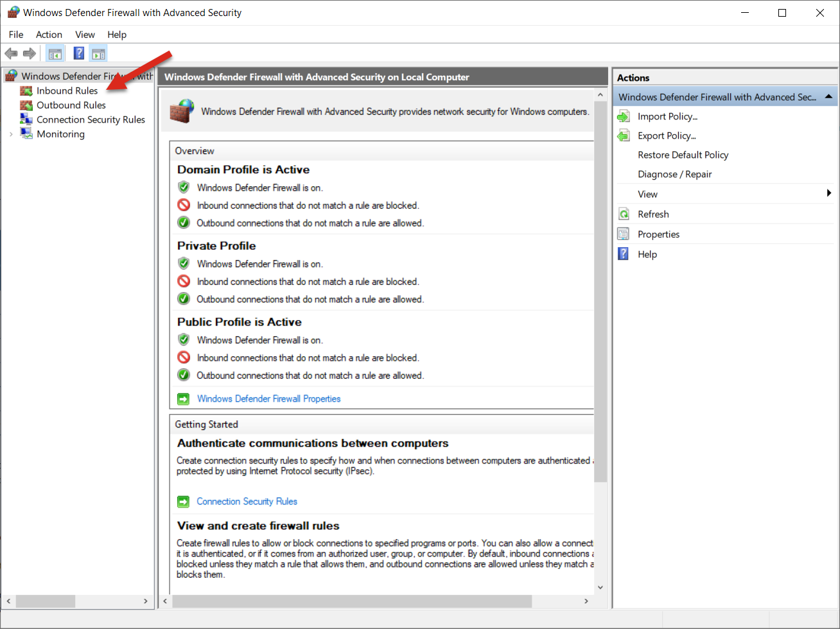Open Windows Defender Firewall Properties link
This screenshot has height=629, width=840.
click(269, 399)
